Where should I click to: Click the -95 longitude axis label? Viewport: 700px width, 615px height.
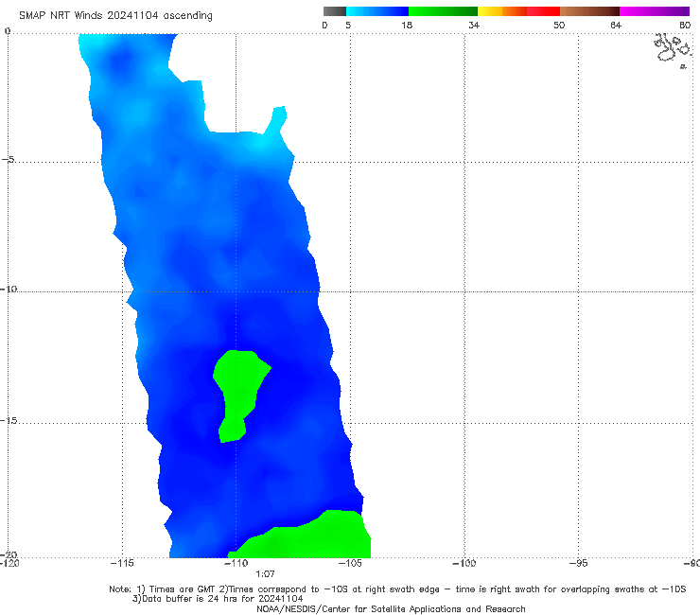(578, 563)
